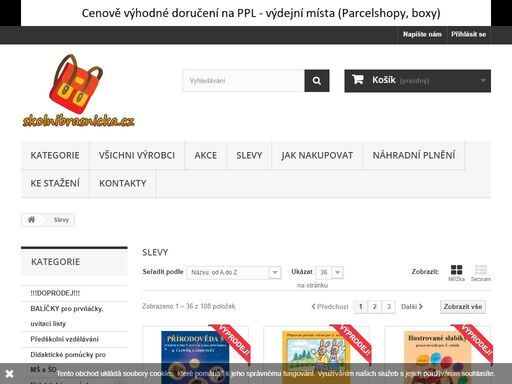
Task: Click the Další next page link
Action: pyautogui.click(x=412, y=307)
